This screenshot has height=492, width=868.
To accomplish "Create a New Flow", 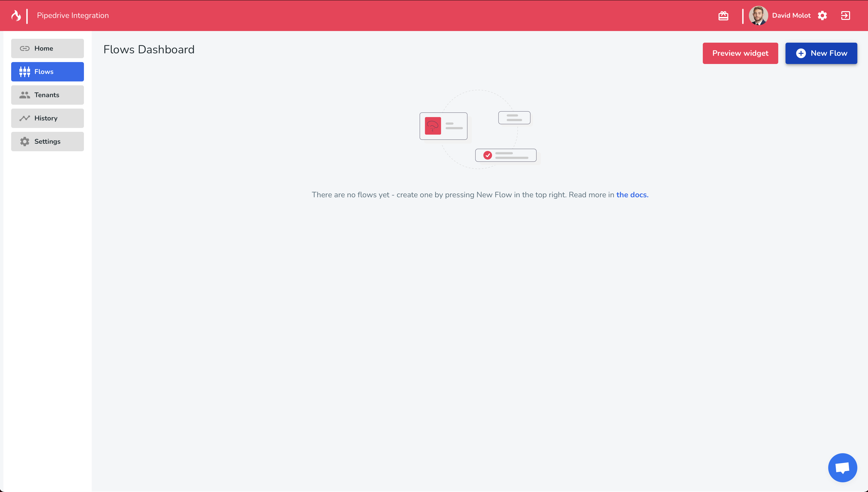I will pyautogui.click(x=821, y=53).
